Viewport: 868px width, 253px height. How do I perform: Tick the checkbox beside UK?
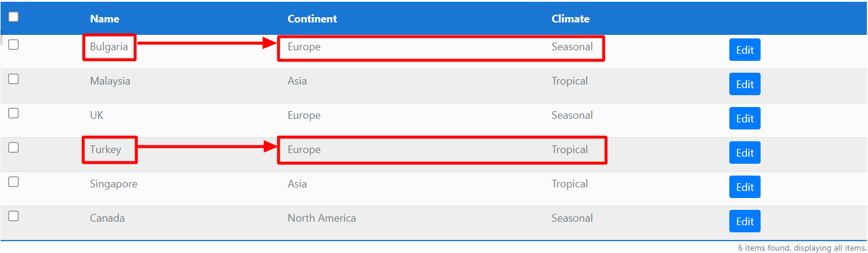tap(14, 113)
